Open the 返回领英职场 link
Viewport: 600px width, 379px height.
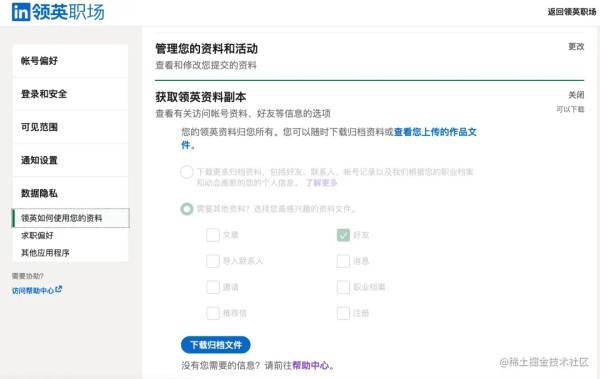click(572, 12)
